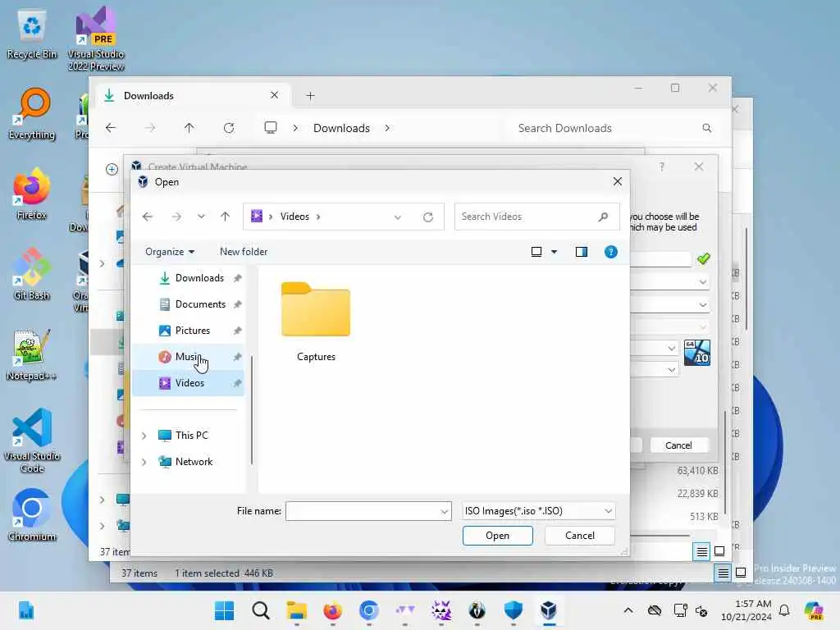Open the notifications bell

[784, 610]
